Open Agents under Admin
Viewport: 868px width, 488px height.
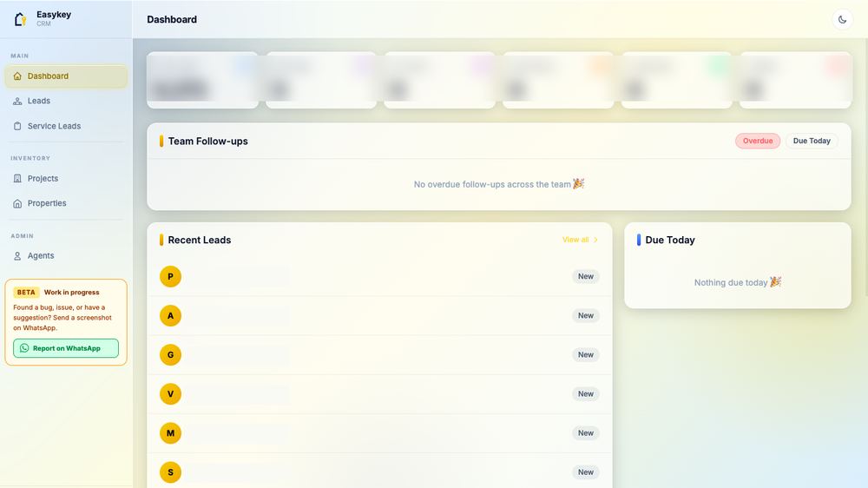pyautogui.click(x=66, y=255)
